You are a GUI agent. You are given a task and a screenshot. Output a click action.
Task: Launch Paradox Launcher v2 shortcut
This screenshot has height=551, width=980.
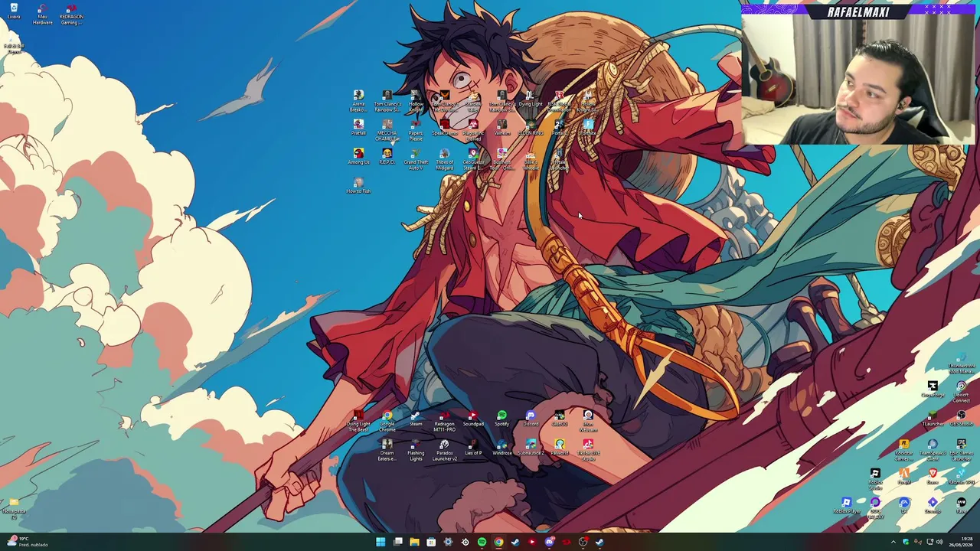pos(444,450)
